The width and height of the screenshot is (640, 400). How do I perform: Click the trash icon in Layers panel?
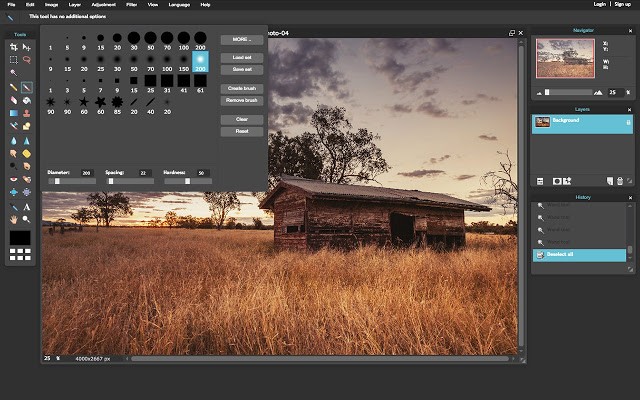click(619, 181)
